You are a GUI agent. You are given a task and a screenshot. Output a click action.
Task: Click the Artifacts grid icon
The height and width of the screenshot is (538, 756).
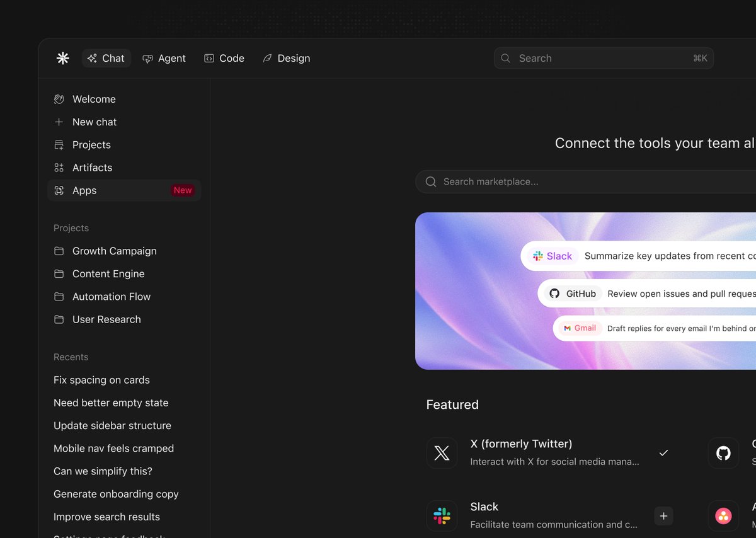pos(59,168)
